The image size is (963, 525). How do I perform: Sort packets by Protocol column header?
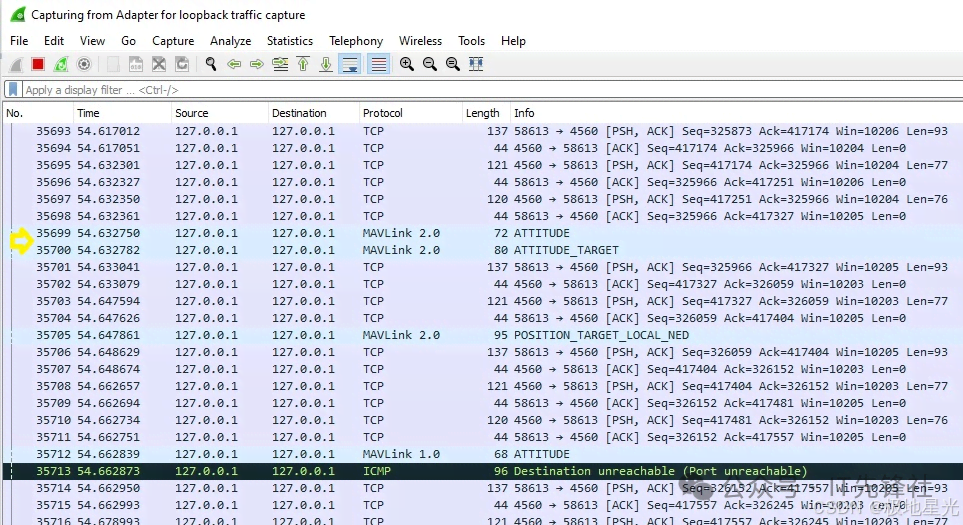tap(383, 113)
